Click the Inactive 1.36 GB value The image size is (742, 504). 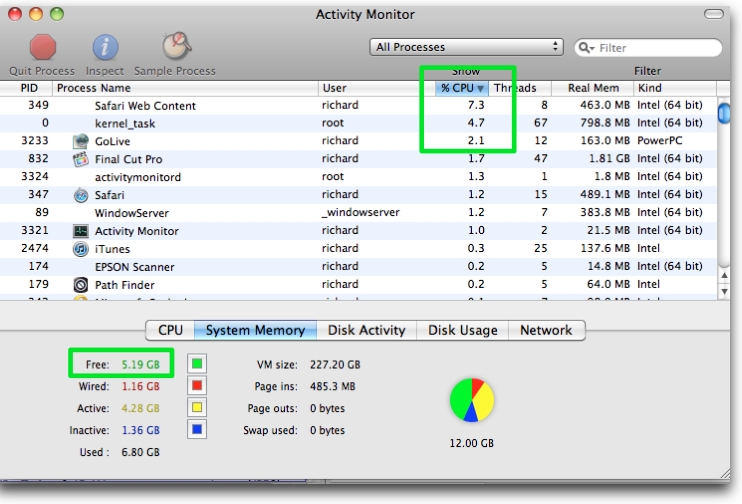(141, 430)
